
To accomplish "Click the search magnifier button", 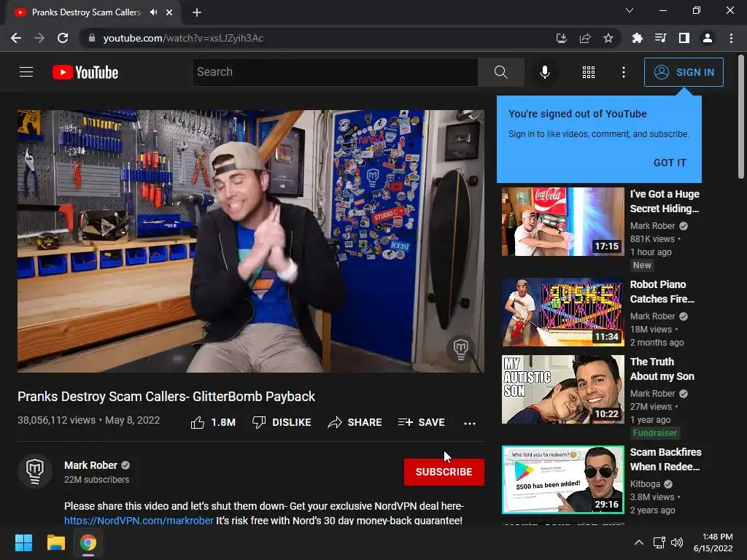I will tap(500, 72).
